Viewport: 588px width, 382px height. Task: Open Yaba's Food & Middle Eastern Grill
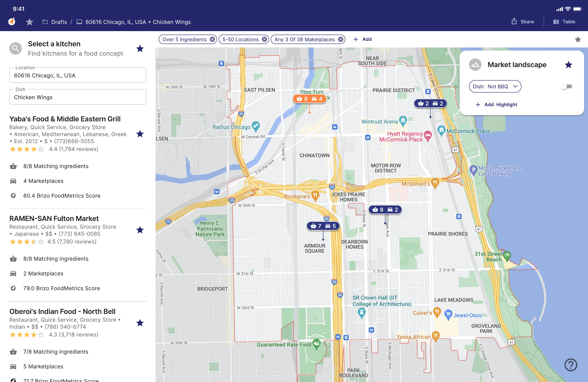point(65,119)
